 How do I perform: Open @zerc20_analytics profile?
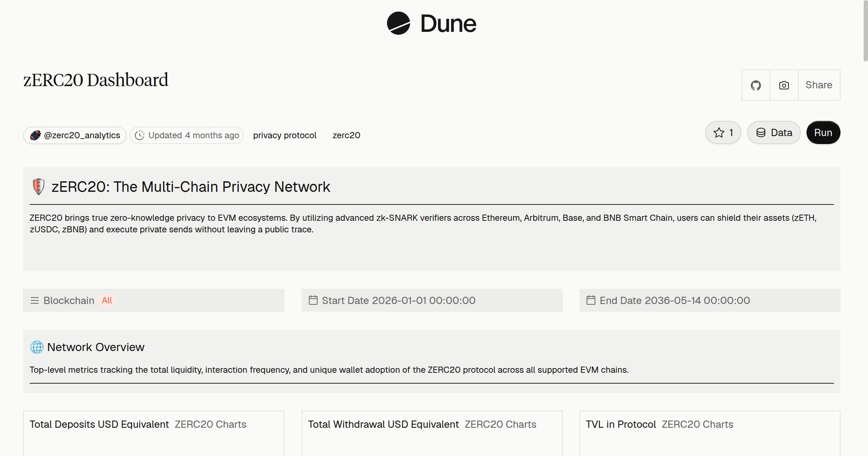pos(75,135)
